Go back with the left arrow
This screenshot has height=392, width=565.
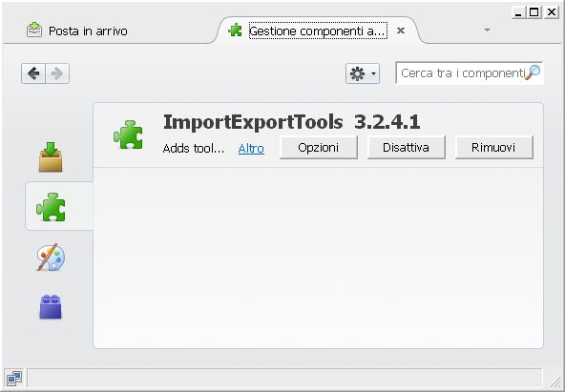click(x=33, y=73)
